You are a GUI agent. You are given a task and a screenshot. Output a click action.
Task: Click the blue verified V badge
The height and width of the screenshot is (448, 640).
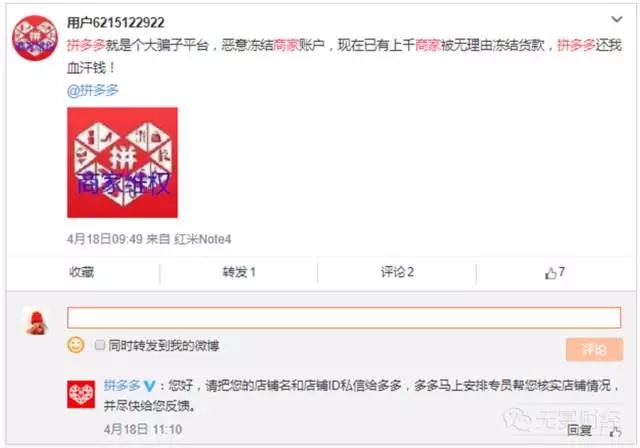click(149, 386)
